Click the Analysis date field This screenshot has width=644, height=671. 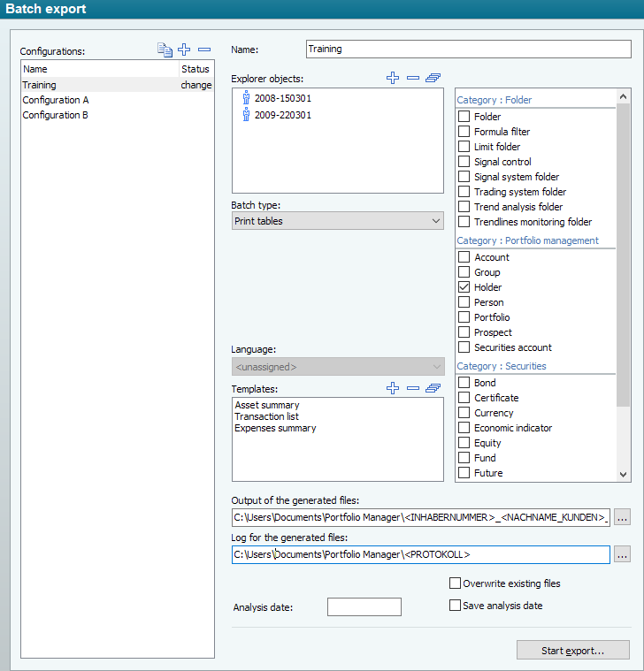tap(364, 606)
